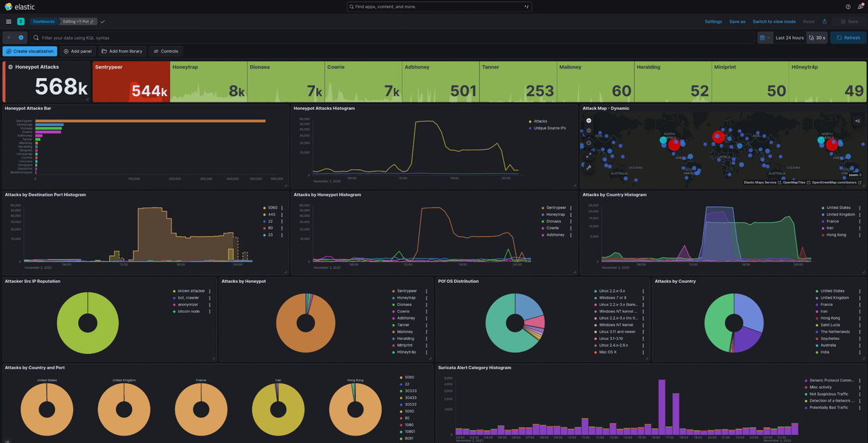Open the Last 24 hours time picker
The image size is (868, 443).
(x=789, y=38)
